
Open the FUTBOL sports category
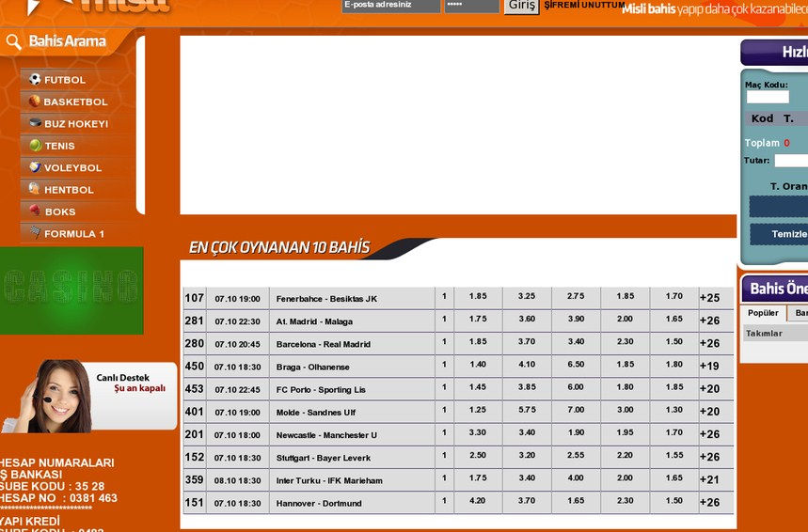coord(65,80)
